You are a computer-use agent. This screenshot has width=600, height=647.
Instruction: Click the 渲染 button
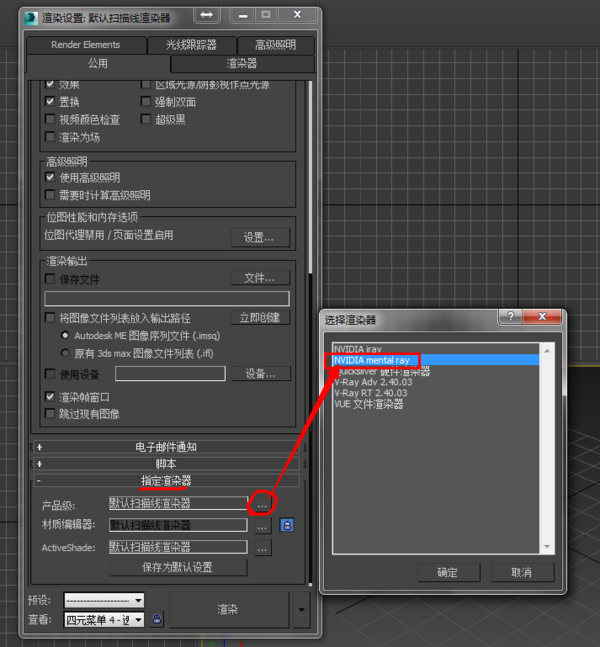[229, 609]
